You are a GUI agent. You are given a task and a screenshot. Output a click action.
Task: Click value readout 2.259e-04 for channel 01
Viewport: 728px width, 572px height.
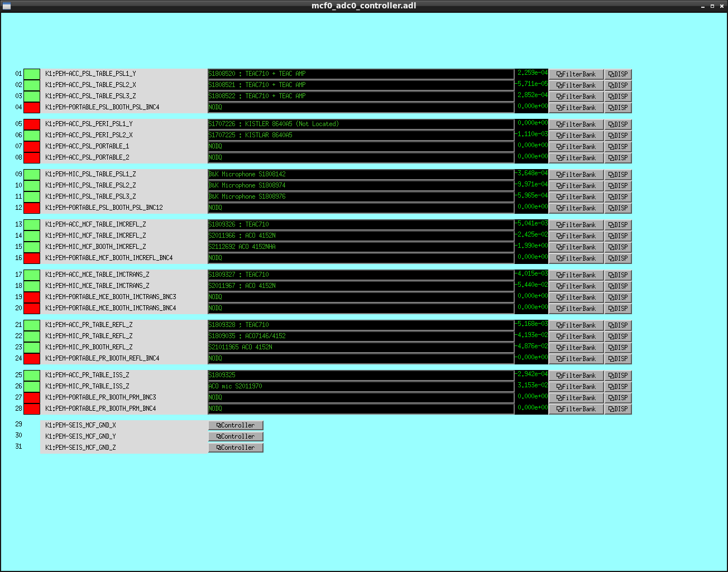(531, 73)
